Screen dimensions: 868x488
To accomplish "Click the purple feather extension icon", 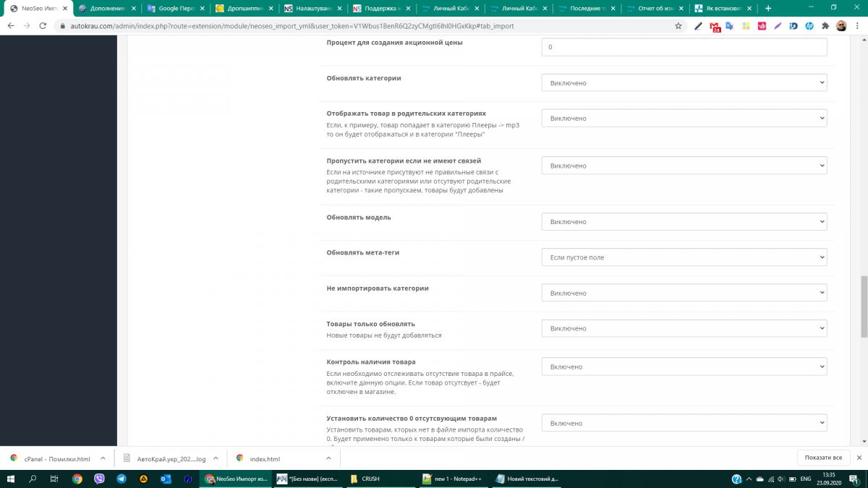I will tap(778, 25).
